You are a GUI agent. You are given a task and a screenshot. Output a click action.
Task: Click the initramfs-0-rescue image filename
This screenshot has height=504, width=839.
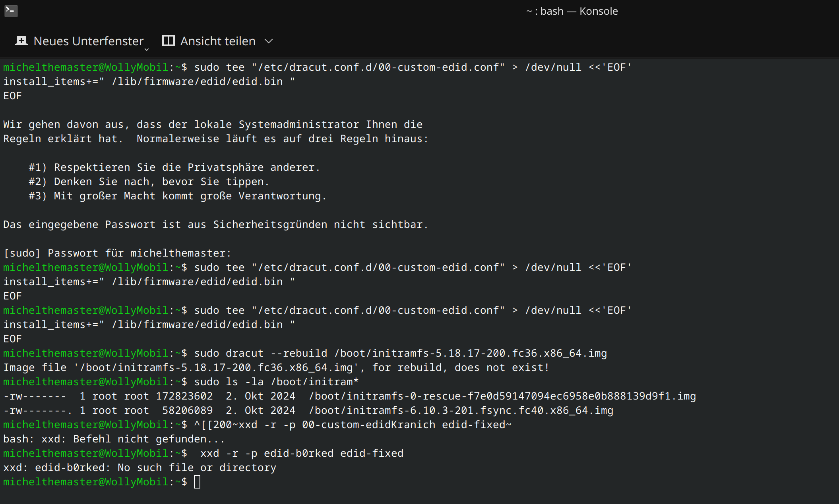(x=502, y=396)
